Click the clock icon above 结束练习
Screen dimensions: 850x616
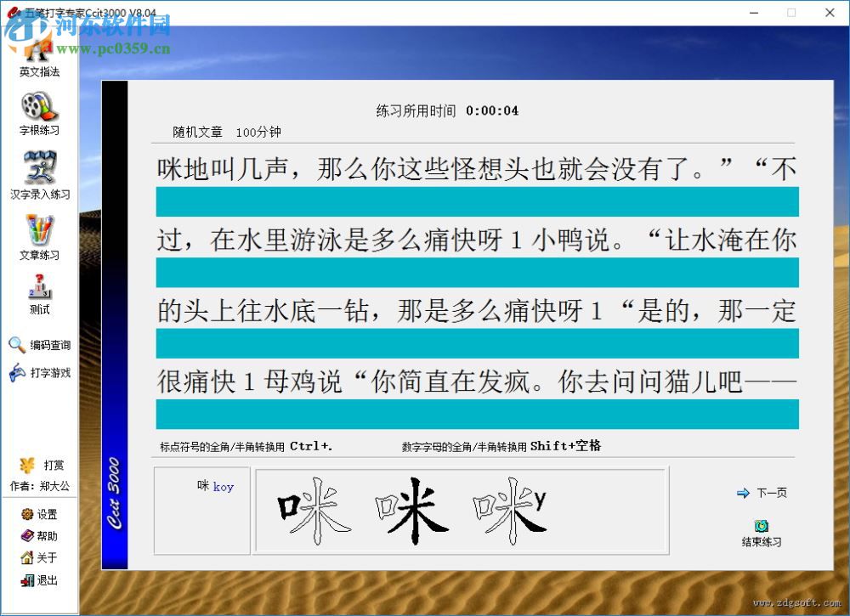(x=761, y=524)
